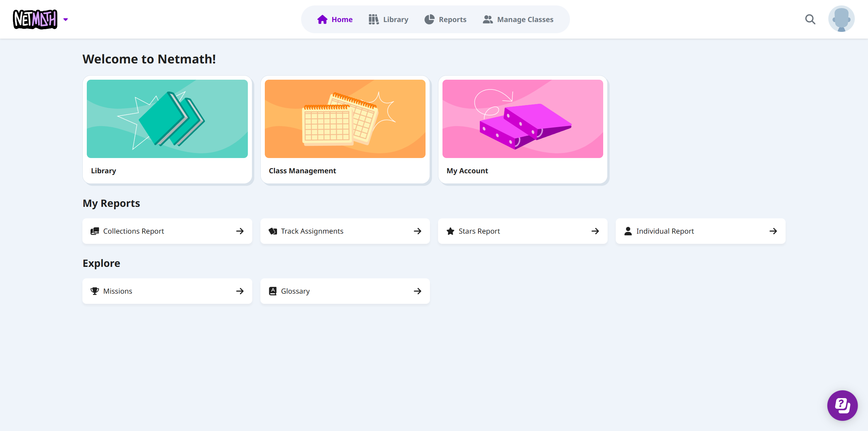Click the star icon for Stars Report

450,231
